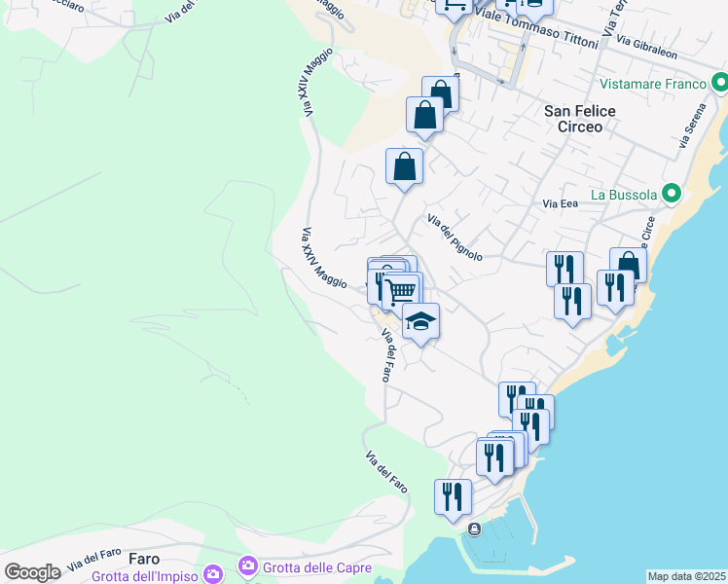Select the Via Eea street label
Screen dimensions: 728x584
click(x=560, y=203)
